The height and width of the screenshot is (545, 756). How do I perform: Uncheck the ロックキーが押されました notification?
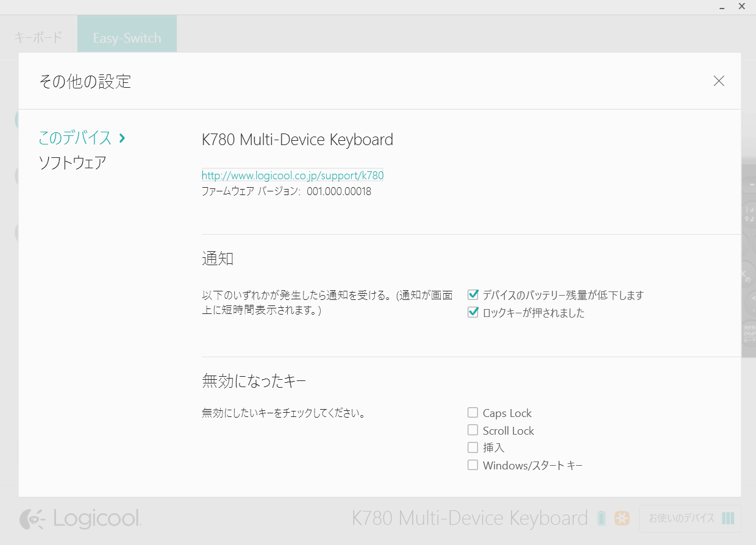point(472,313)
